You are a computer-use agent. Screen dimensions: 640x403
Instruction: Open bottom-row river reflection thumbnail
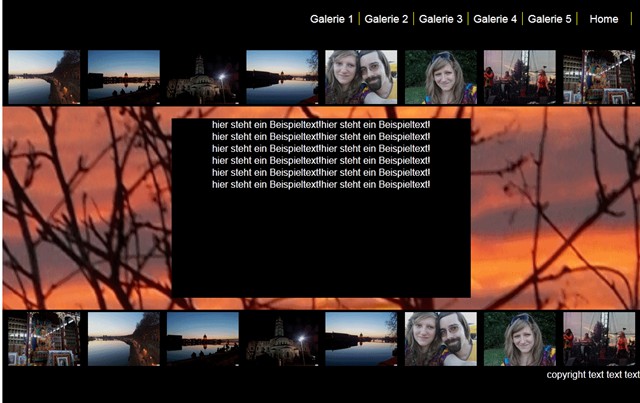click(361, 339)
